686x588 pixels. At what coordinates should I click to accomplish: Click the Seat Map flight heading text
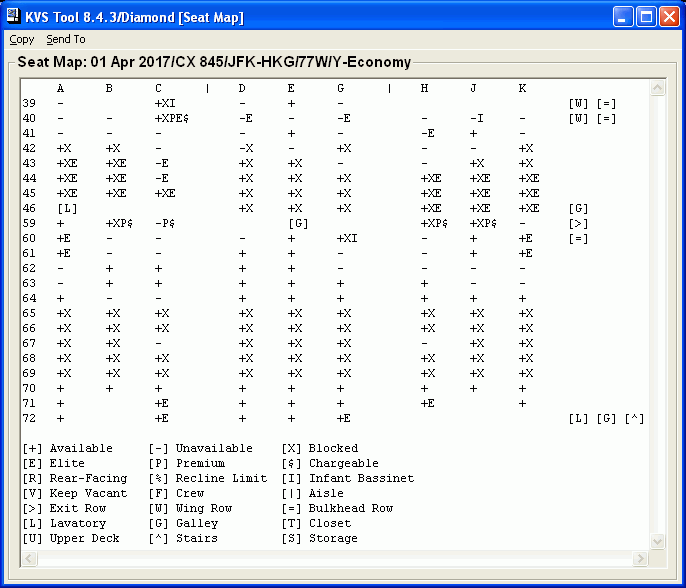pyautogui.click(x=214, y=62)
